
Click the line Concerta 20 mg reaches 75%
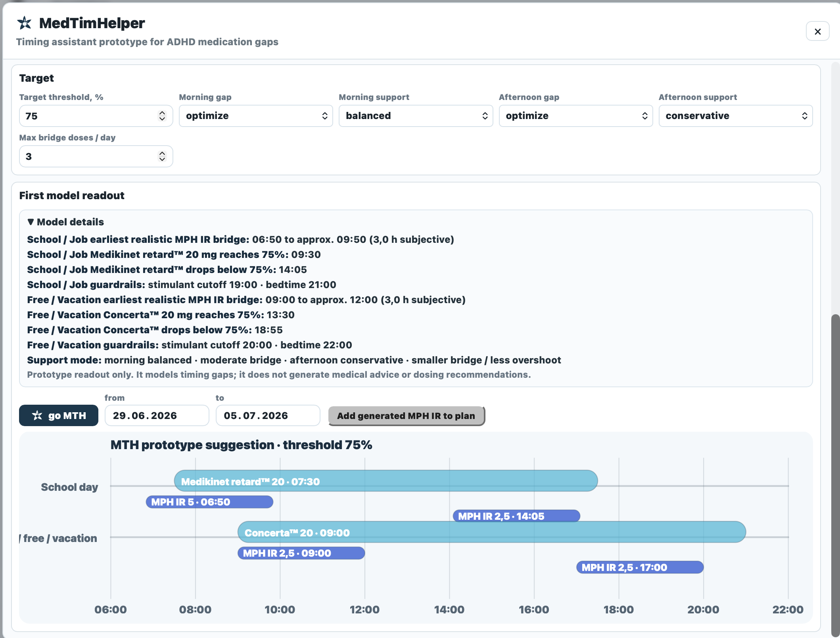coord(161,315)
